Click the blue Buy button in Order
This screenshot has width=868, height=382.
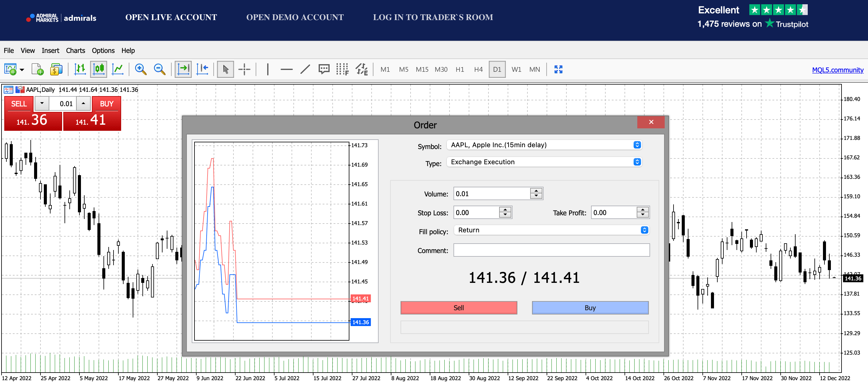pyautogui.click(x=590, y=308)
